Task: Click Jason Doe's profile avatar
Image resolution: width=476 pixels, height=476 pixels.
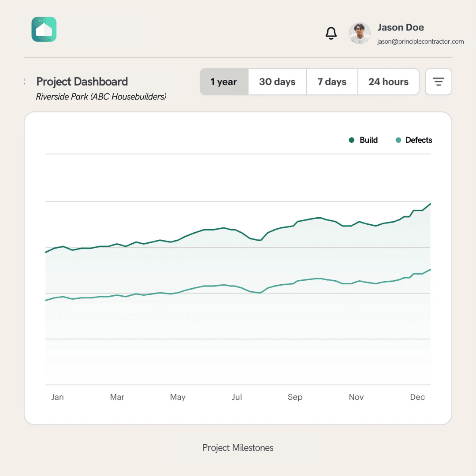Action: tap(359, 33)
